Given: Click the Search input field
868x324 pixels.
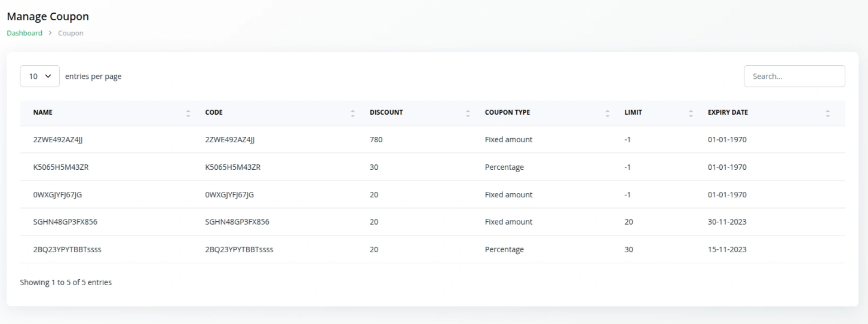Looking at the screenshot, I should point(794,77).
